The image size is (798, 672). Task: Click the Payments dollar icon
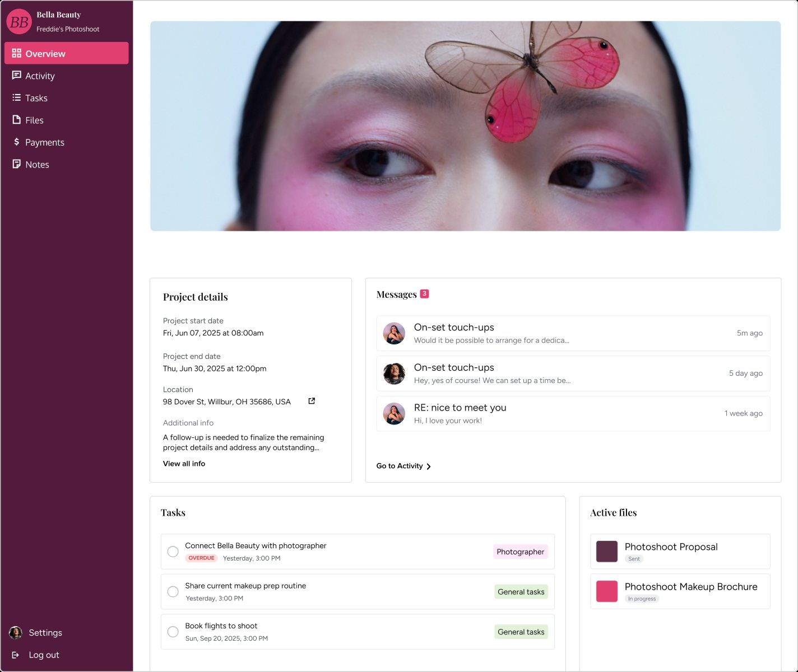[16, 142]
